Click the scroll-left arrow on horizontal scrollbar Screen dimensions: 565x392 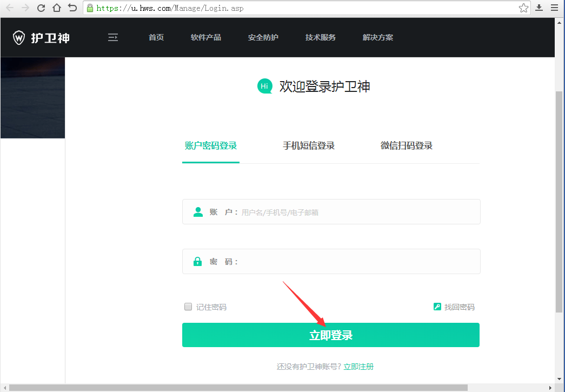pyautogui.click(x=4, y=388)
